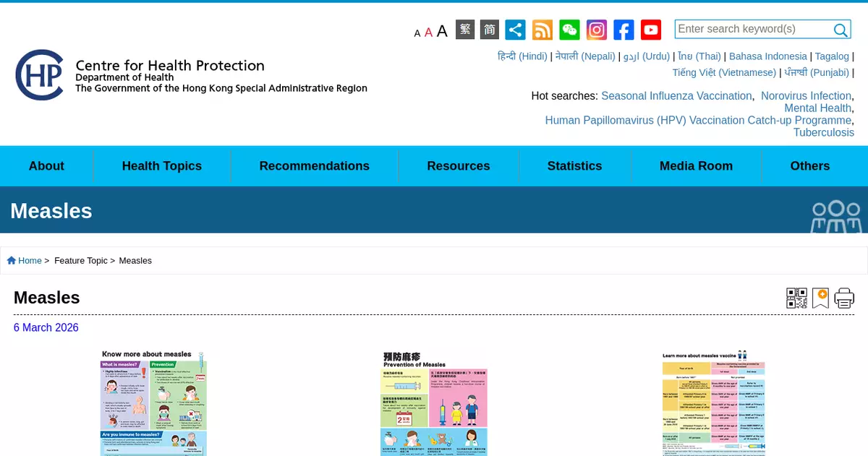868x456 pixels.
Task: Visit the Instagram page icon
Action: pyautogui.click(x=597, y=30)
